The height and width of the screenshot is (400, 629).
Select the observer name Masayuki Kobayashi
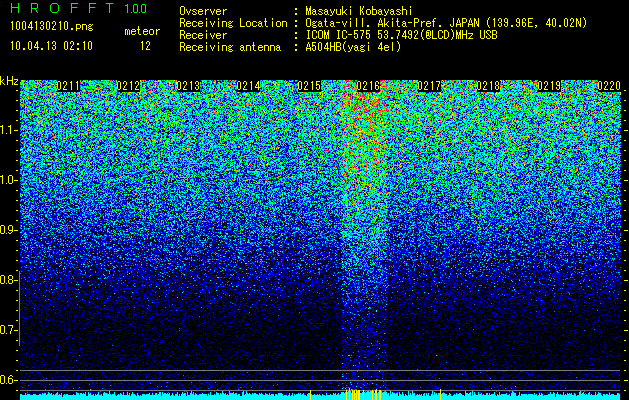[359, 11]
